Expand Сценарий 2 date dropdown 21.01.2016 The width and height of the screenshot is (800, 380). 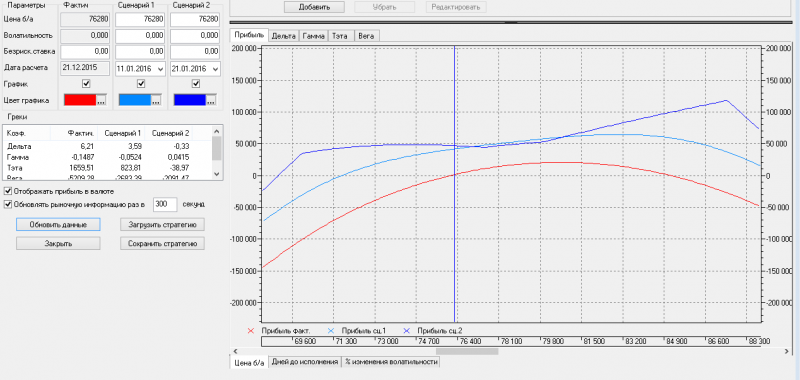pos(215,68)
